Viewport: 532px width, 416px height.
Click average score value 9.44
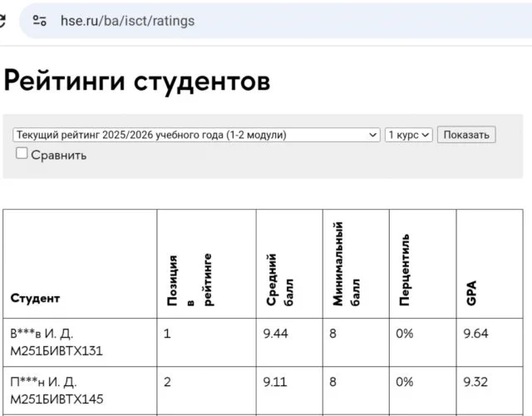[x=275, y=334]
